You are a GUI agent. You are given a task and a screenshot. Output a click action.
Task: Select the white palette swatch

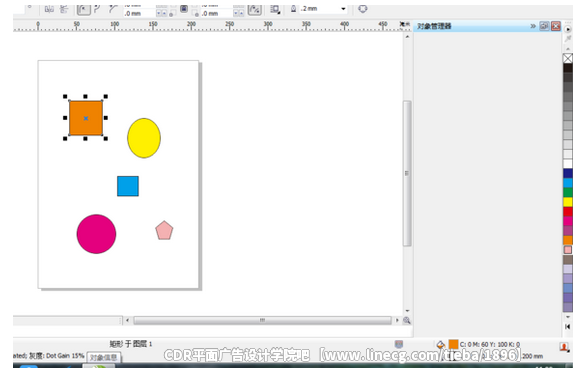pos(568,164)
